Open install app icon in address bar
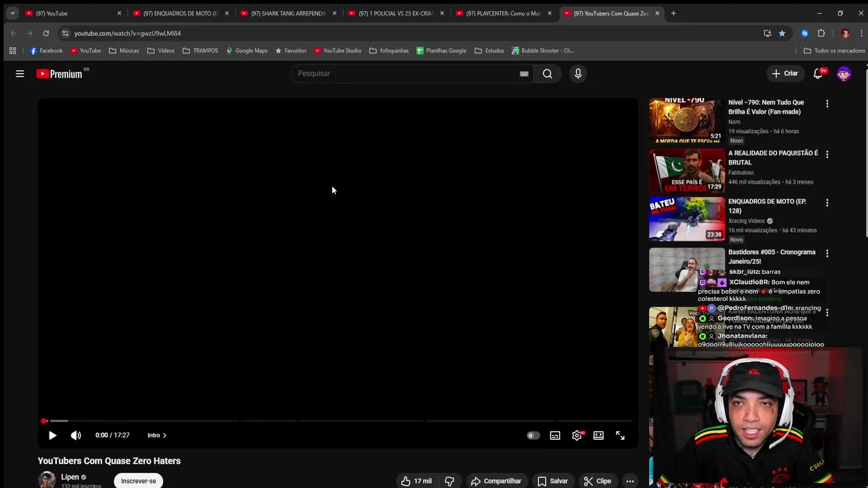The image size is (868, 488). tap(767, 33)
